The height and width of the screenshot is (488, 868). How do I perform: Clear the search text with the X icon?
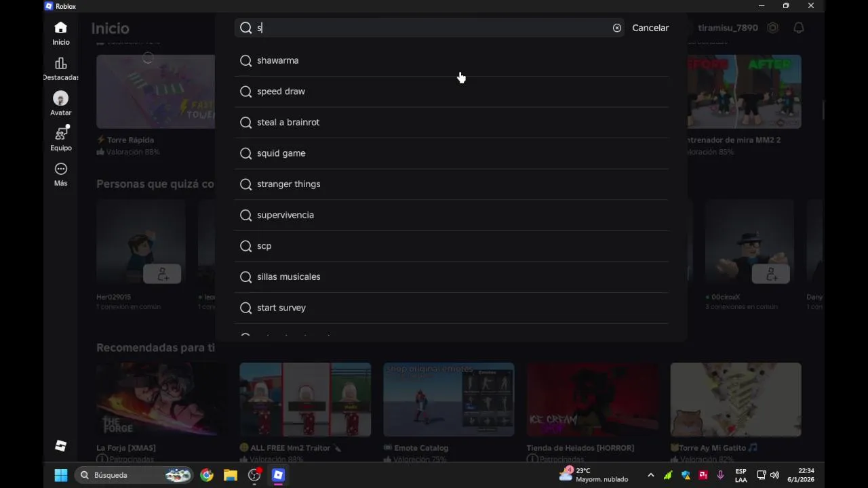[x=617, y=28]
